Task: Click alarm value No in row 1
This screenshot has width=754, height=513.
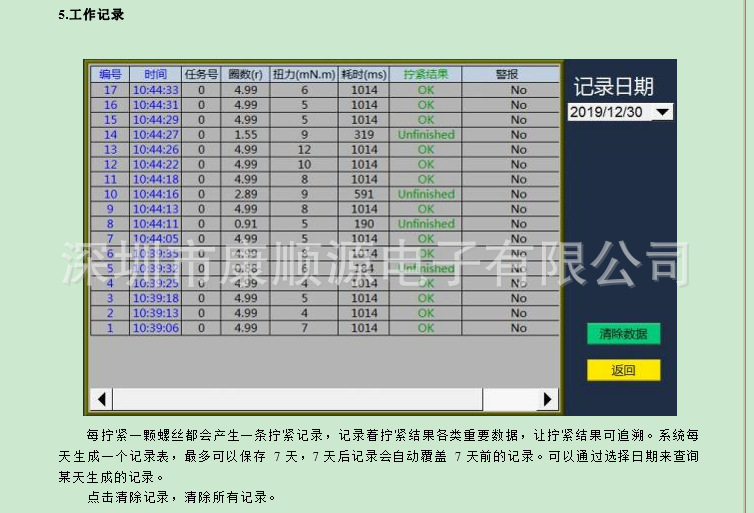Action: [518, 328]
